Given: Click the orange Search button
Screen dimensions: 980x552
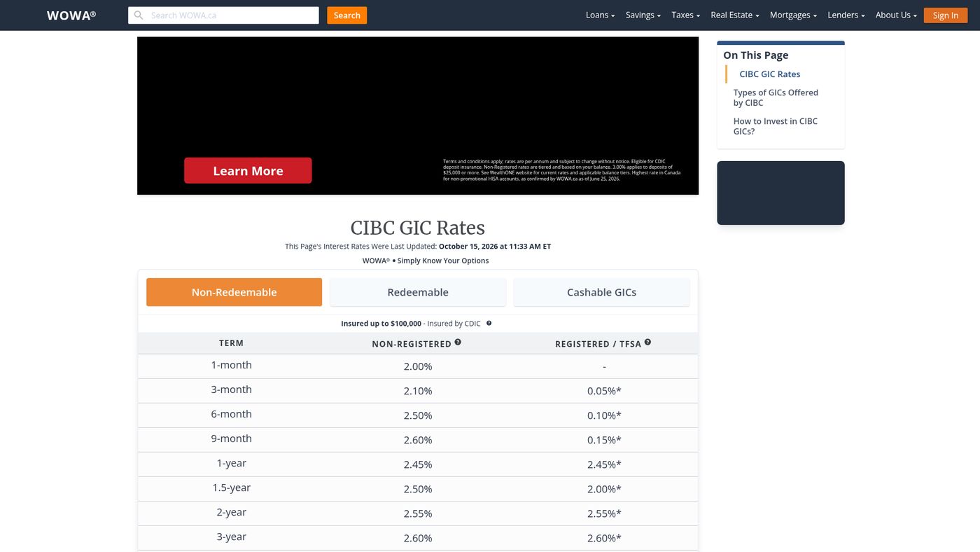Looking at the screenshot, I should pos(346,15).
